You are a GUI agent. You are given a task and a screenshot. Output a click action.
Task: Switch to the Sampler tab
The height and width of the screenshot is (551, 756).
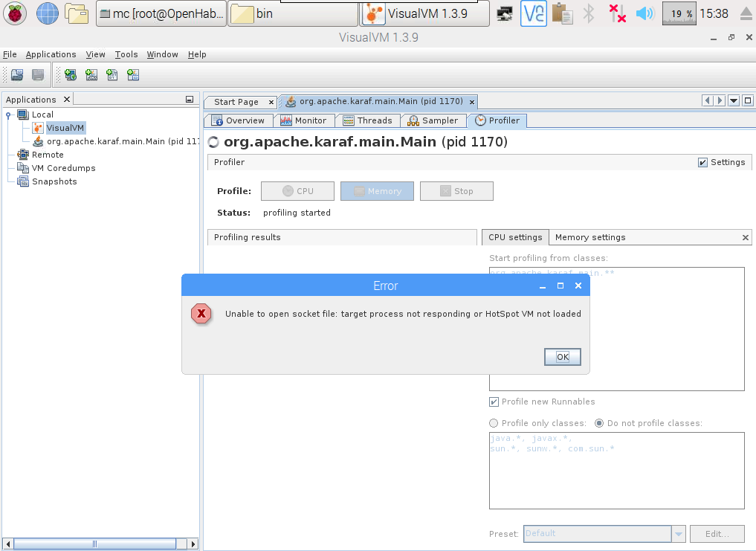point(433,120)
